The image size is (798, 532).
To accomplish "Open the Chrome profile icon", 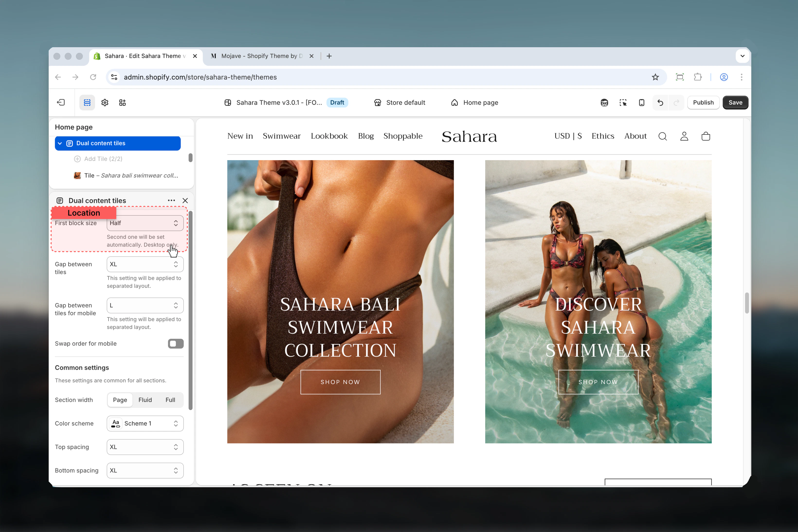I will (724, 77).
